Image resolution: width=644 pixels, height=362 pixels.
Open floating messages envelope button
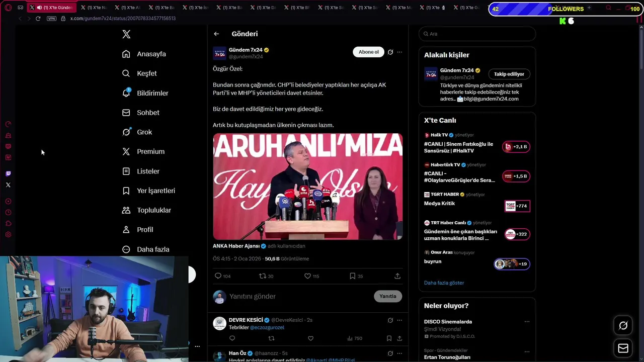(x=623, y=348)
